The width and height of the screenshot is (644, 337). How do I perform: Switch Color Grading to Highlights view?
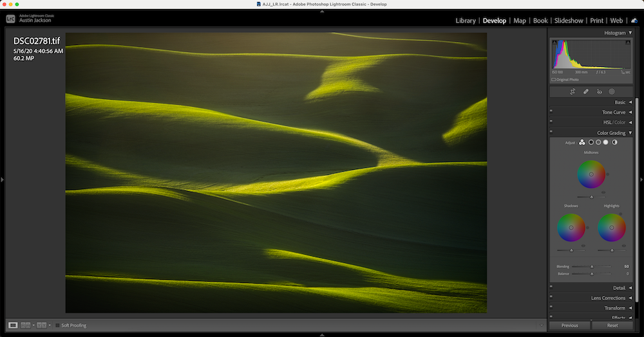(x=606, y=142)
